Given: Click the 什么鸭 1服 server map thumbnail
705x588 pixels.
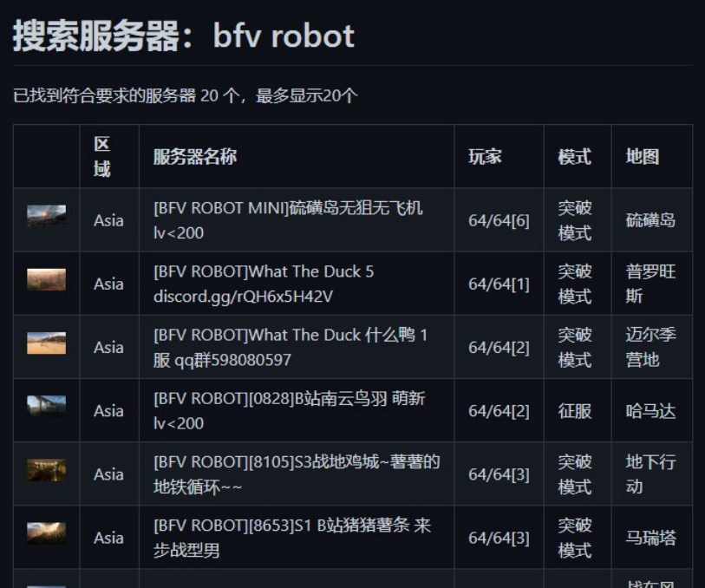Looking at the screenshot, I should tap(46, 343).
